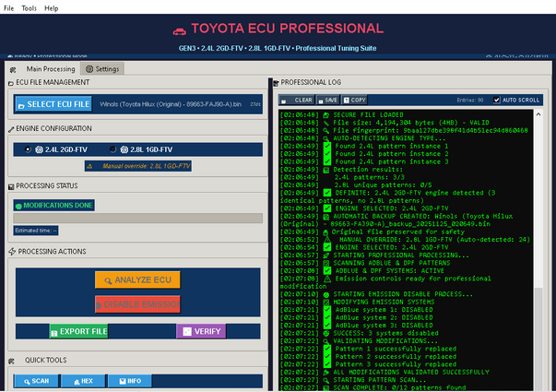Click the red car logo icon
This screenshot has width=556, height=392.
[180, 31]
